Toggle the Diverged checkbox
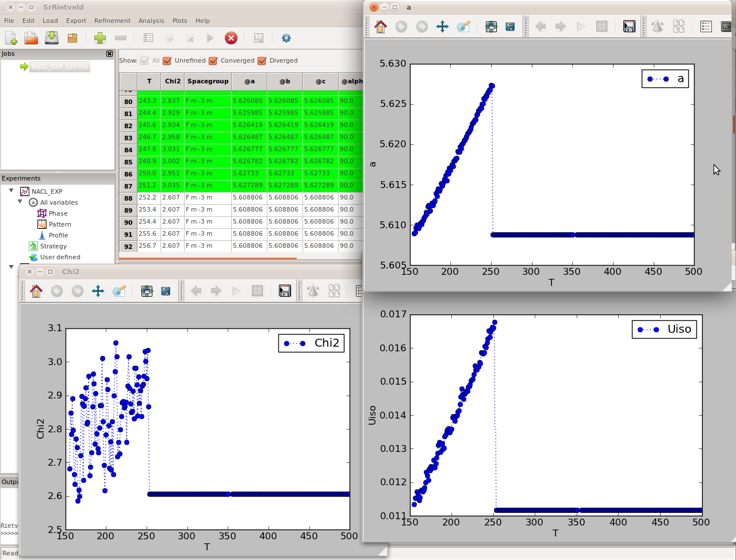736x560 pixels. pos(262,60)
